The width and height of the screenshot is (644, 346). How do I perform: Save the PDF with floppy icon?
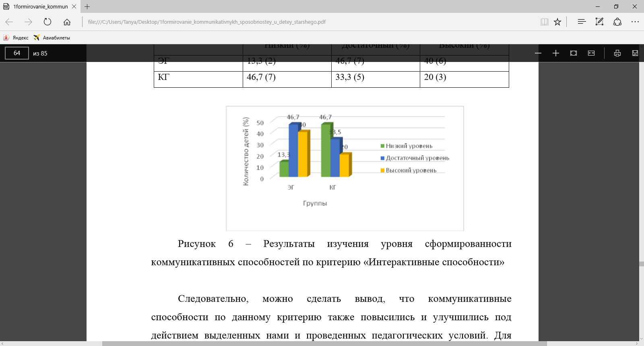pos(635,53)
